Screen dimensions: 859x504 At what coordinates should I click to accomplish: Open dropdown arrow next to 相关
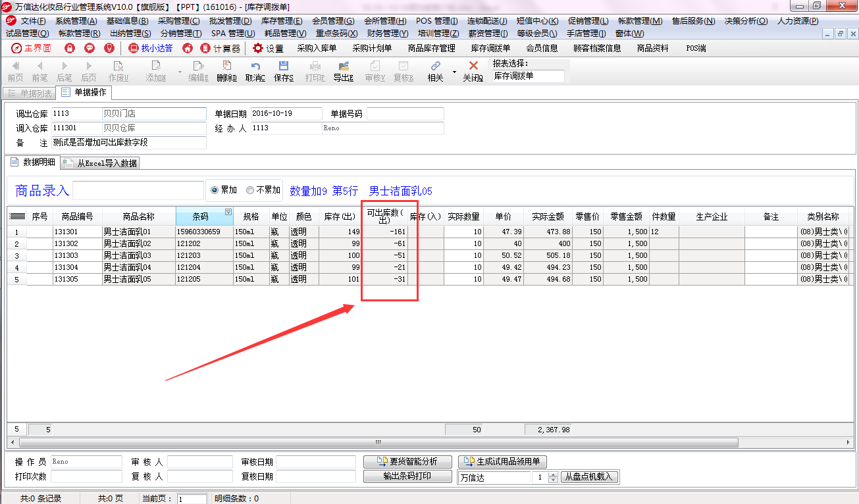tap(454, 71)
